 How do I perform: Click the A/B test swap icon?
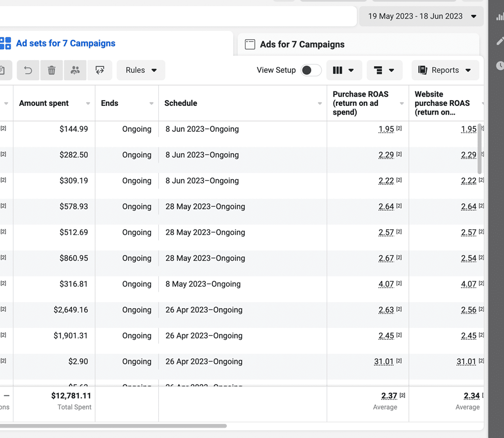click(x=100, y=70)
